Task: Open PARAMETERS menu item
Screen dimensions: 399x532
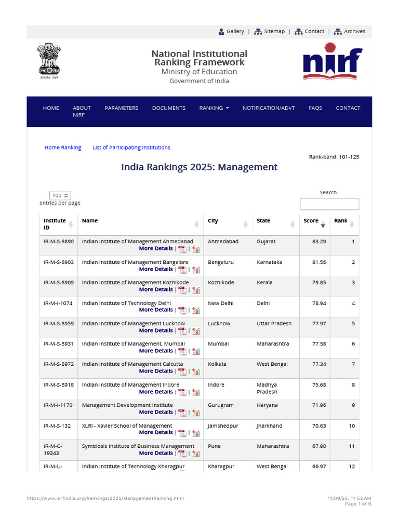Action: 122,108
